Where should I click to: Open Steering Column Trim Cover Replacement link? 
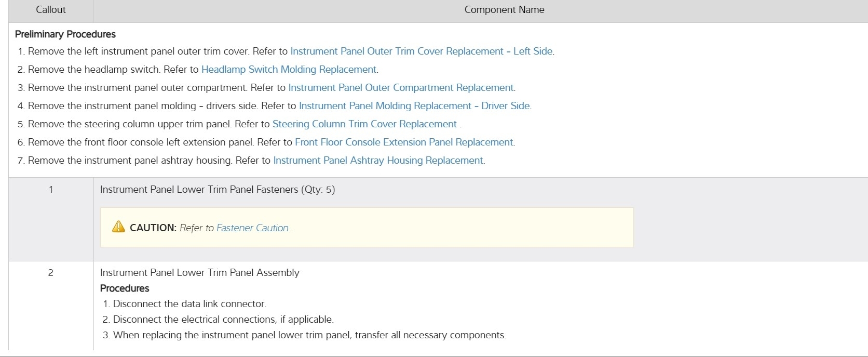pos(364,124)
